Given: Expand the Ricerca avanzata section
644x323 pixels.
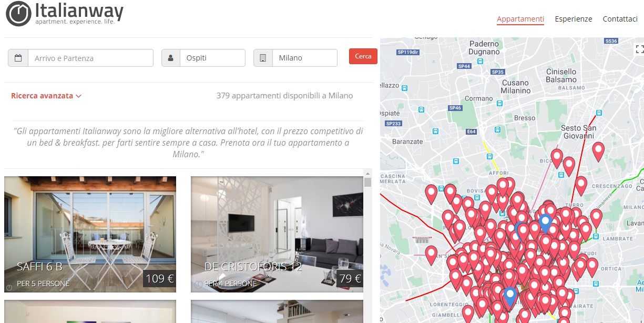Looking at the screenshot, I should 46,96.
